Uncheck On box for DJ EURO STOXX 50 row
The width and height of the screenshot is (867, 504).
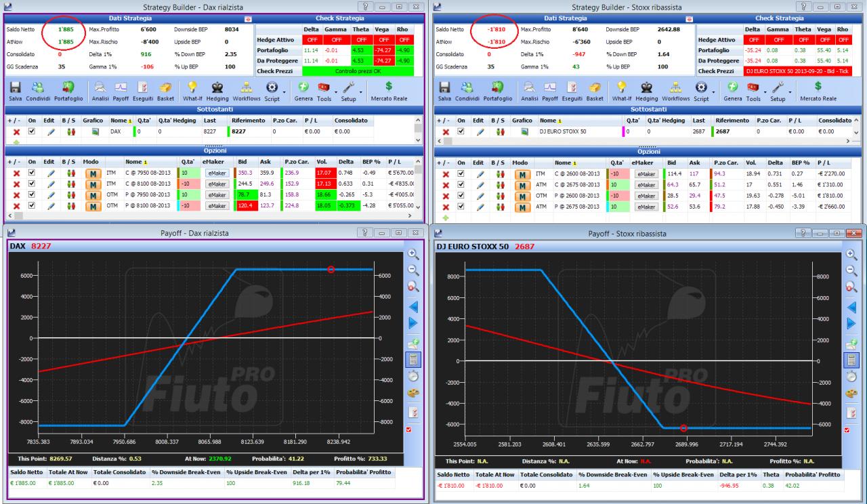462,131
